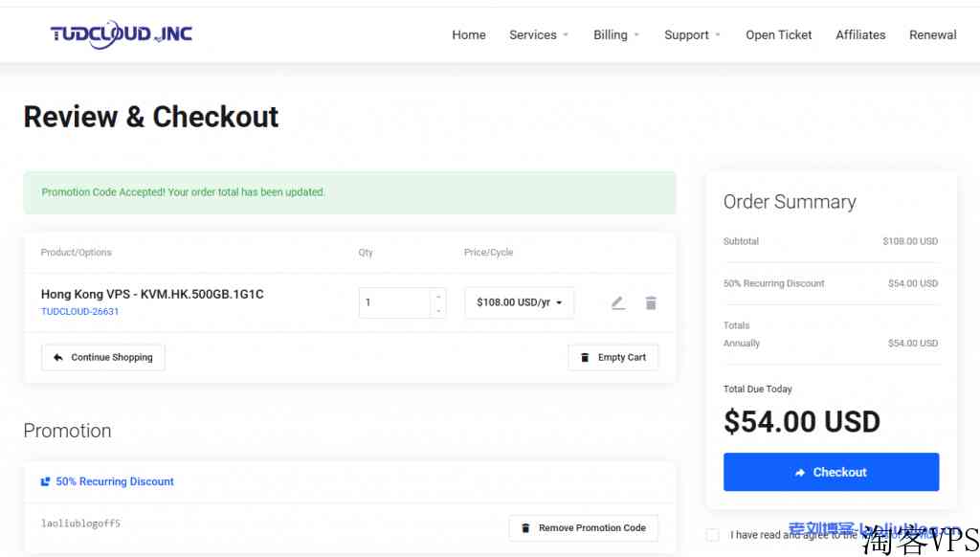Viewport: 980px width, 557px height.
Task: Select Open Ticket in the navigation
Action: [778, 35]
